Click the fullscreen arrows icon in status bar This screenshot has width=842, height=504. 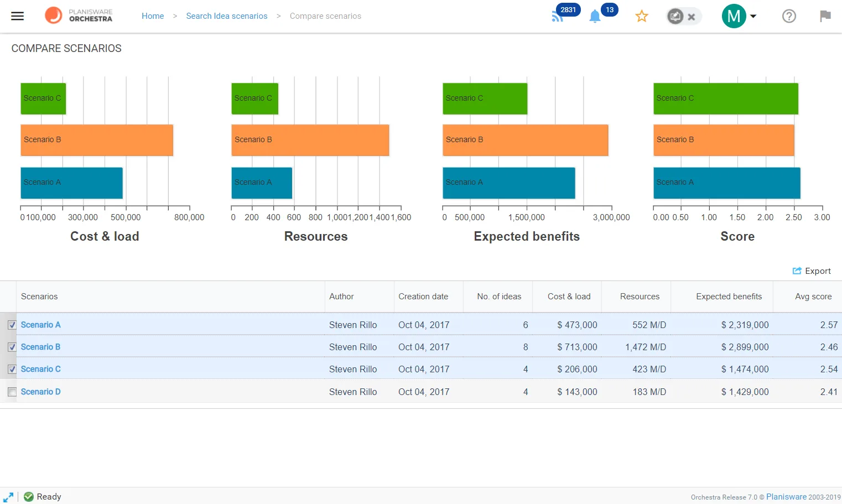(8, 497)
